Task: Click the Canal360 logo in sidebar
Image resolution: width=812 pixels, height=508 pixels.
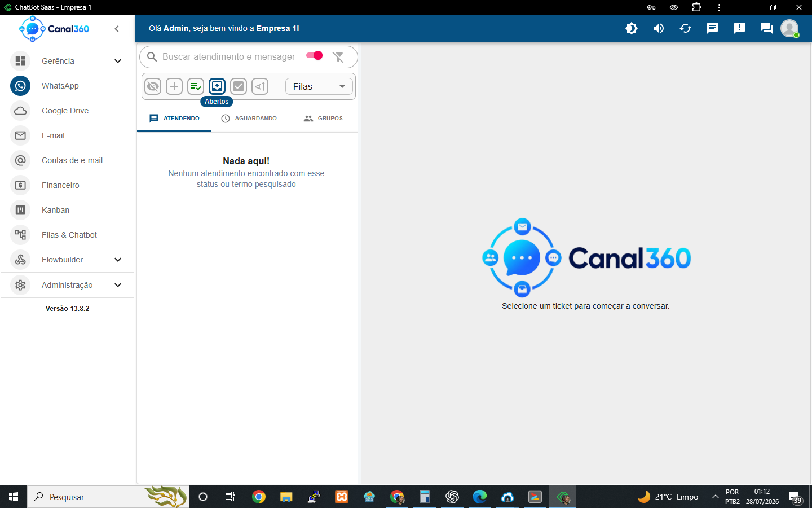Action: tap(54, 29)
